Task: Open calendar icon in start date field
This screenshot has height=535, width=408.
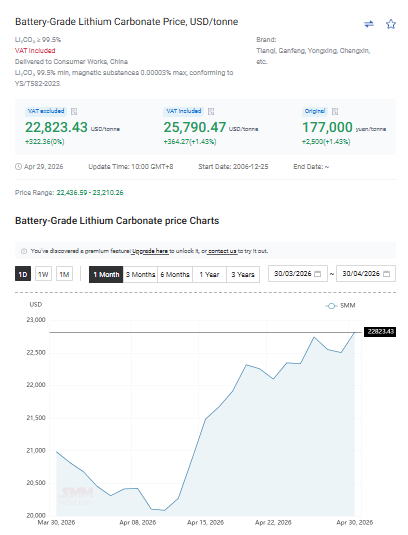Action: 317,274
